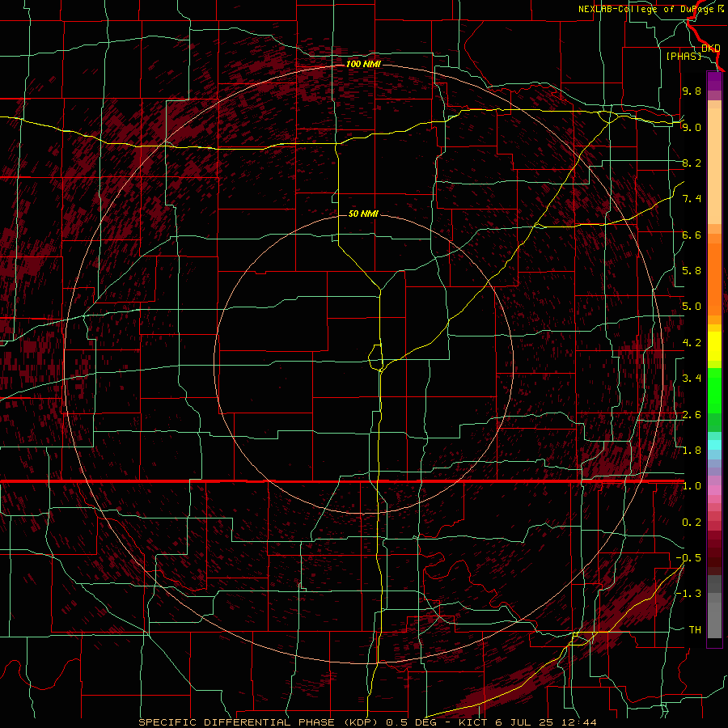Click the 5.8 color scale value

[x=692, y=271]
